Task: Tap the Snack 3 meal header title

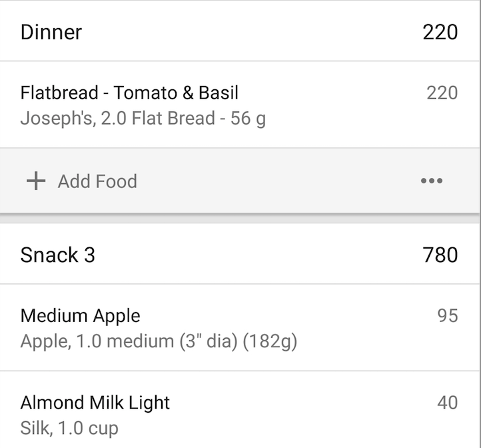Action: pos(58,255)
